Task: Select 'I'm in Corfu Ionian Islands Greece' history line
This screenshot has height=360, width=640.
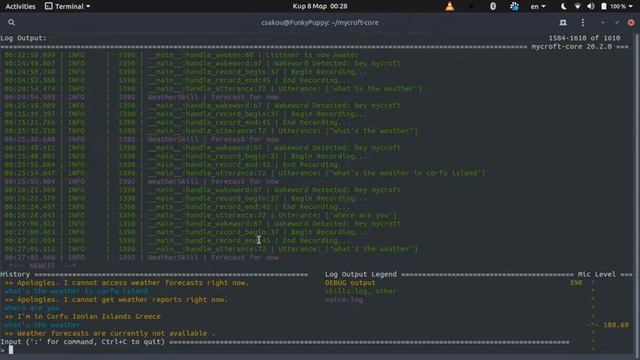Action: 82,316
